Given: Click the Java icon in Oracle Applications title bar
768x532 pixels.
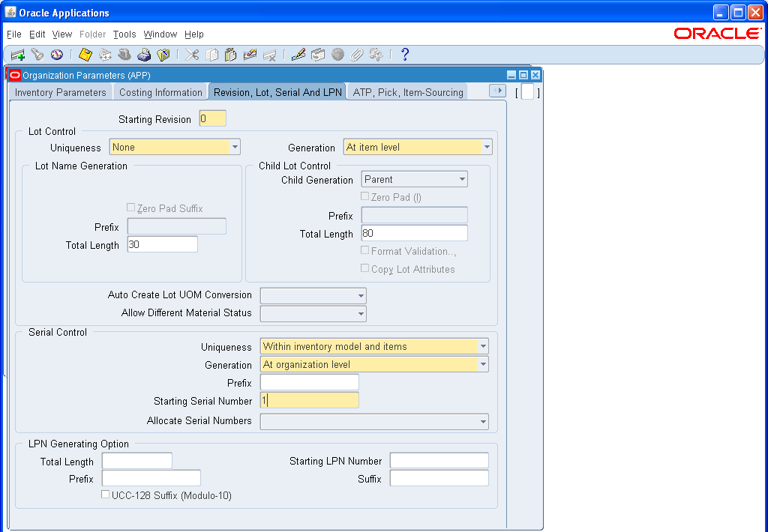Looking at the screenshot, I should tap(10, 12).
